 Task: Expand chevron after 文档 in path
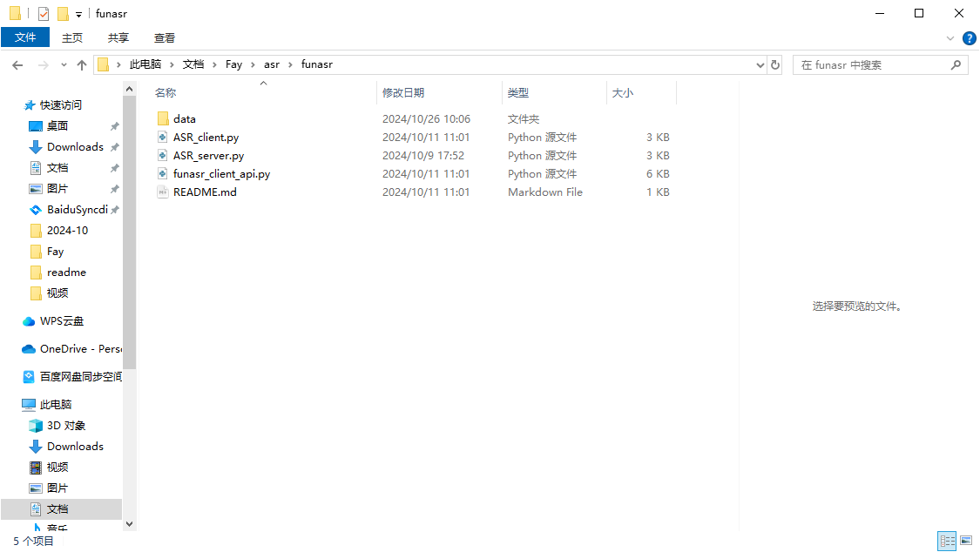[x=214, y=65]
